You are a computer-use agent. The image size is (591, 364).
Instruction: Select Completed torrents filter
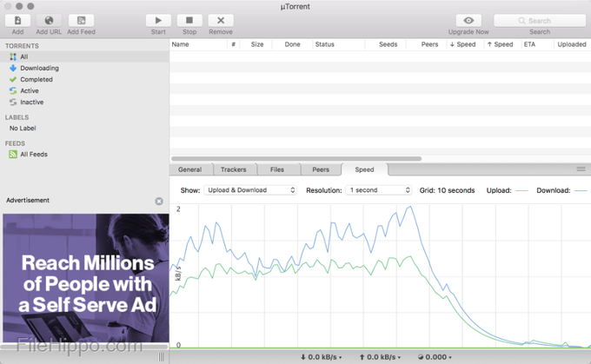(x=37, y=79)
